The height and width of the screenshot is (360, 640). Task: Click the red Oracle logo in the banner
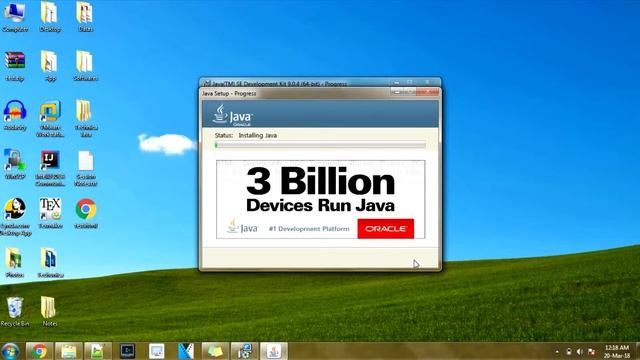click(385, 229)
